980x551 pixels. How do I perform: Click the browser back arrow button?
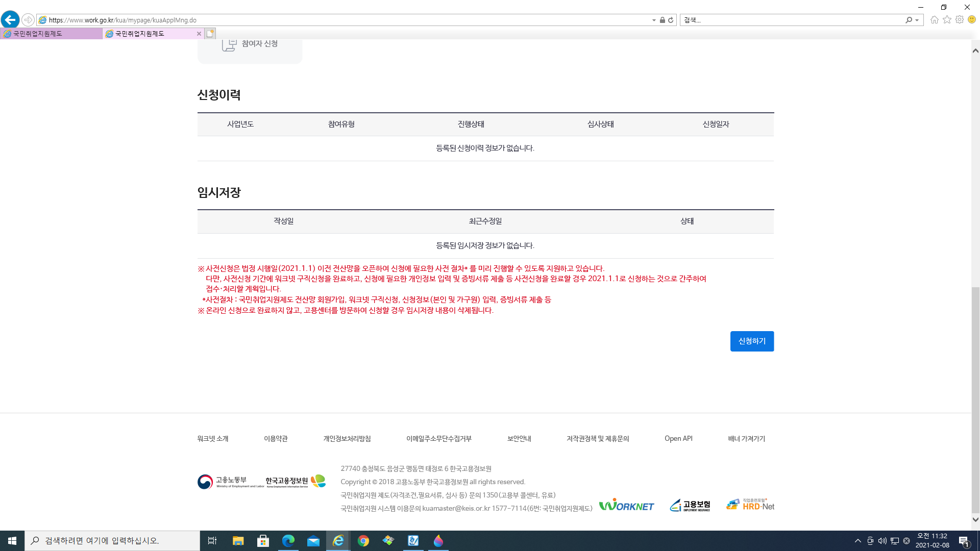click(x=10, y=20)
